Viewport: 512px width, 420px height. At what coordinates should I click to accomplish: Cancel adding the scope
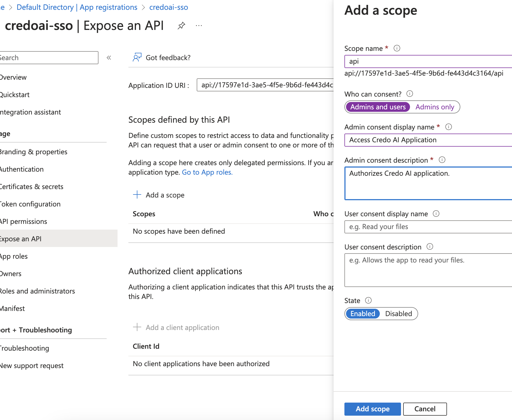coord(425,409)
